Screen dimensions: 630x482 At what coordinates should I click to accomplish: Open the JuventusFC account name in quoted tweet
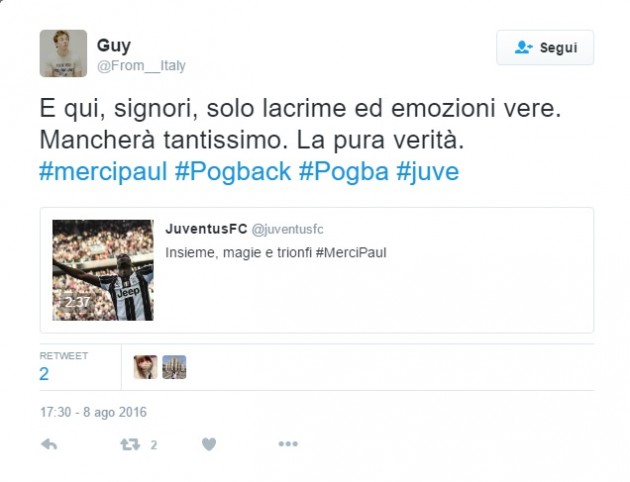pos(206,229)
